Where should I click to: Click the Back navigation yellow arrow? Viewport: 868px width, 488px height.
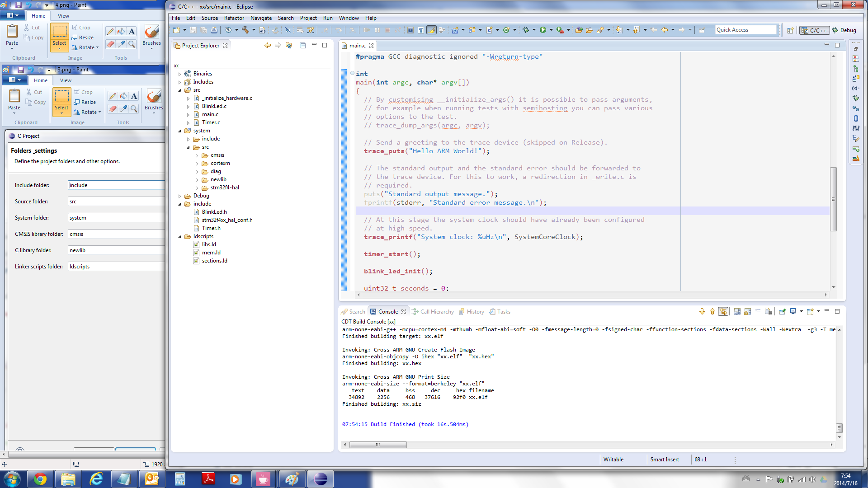(x=665, y=30)
